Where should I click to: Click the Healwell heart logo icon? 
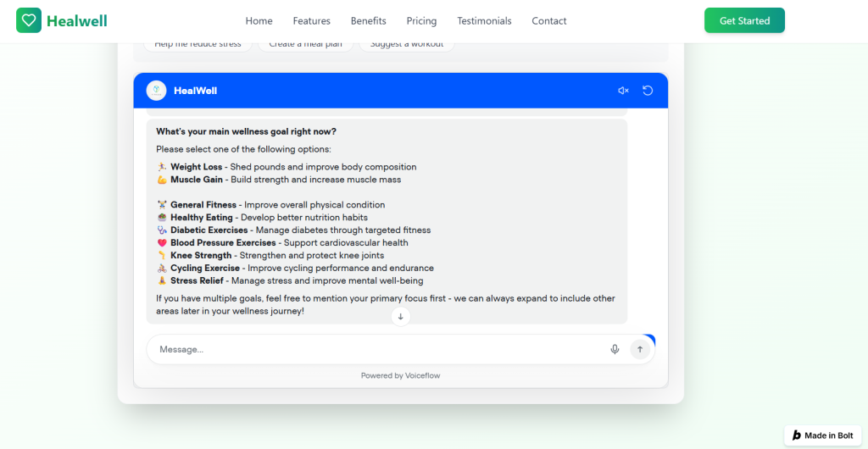click(x=29, y=20)
